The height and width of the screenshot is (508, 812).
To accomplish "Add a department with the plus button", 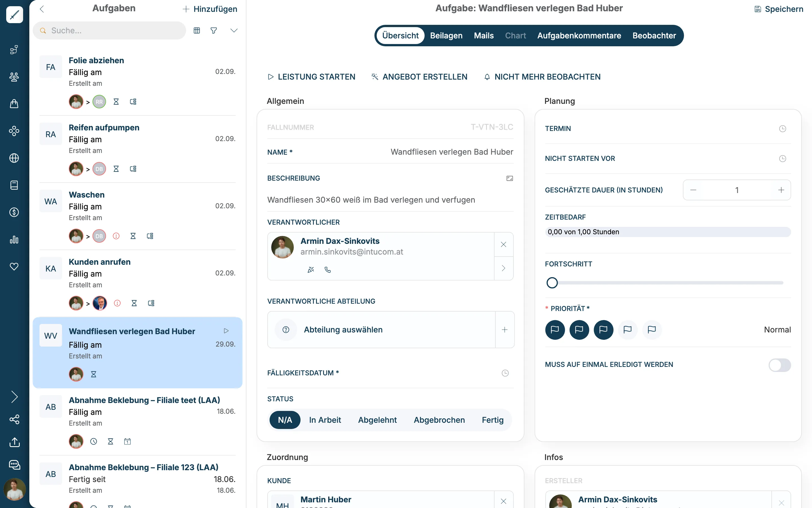I will [505, 330].
